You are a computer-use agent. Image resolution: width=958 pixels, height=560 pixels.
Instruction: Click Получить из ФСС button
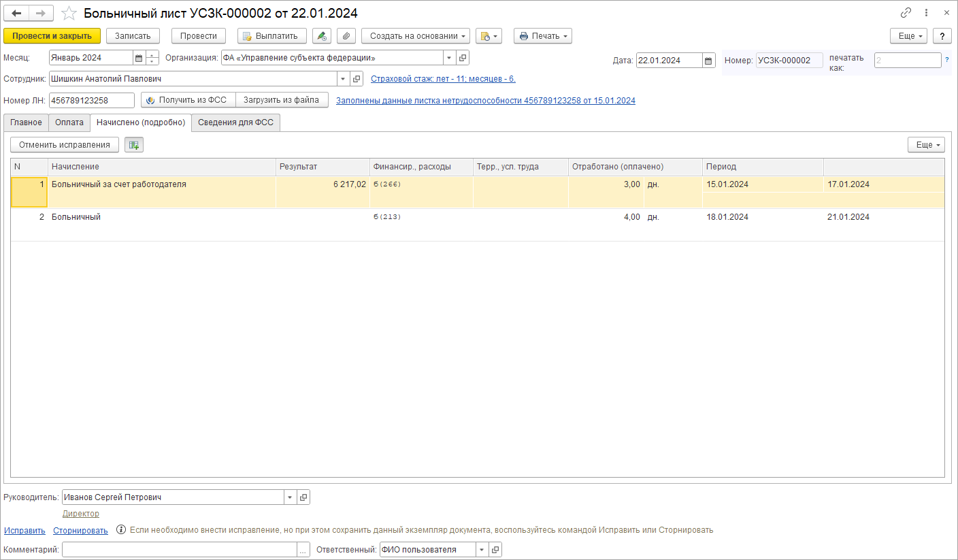[x=188, y=100]
